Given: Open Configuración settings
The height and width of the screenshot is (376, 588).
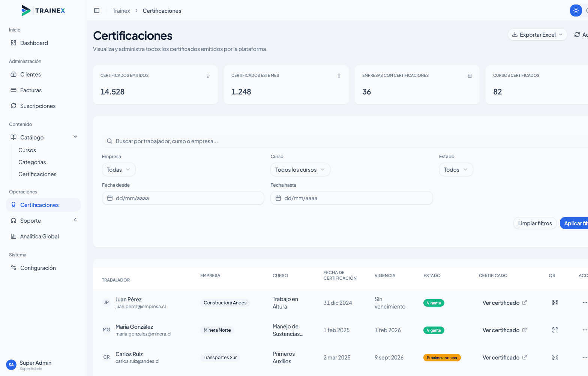Looking at the screenshot, I should [43, 268].
